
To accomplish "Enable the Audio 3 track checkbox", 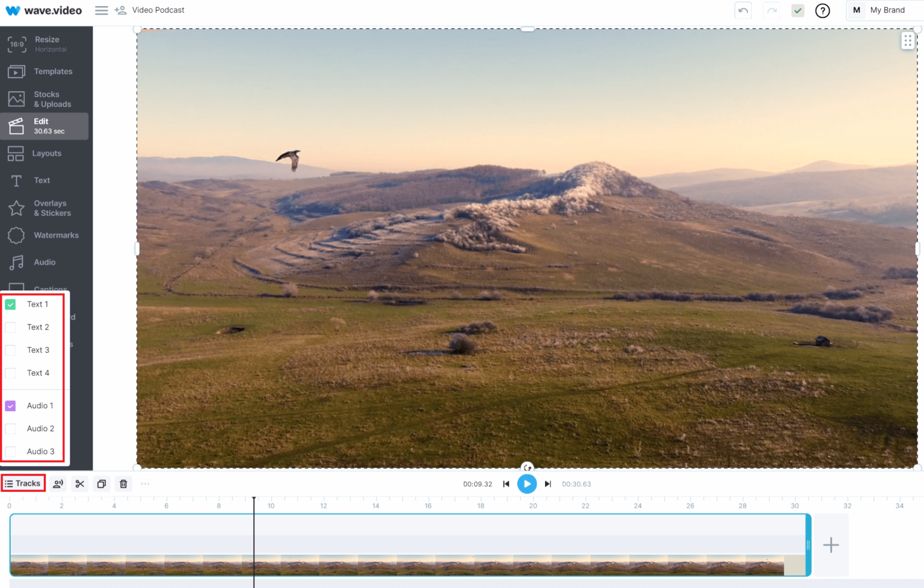I will (10, 452).
